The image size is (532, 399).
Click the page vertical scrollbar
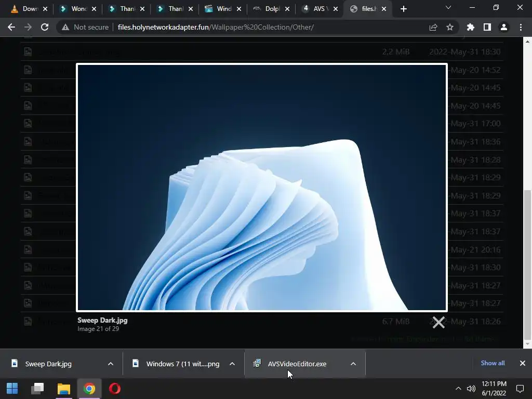[x=527, y=264]
